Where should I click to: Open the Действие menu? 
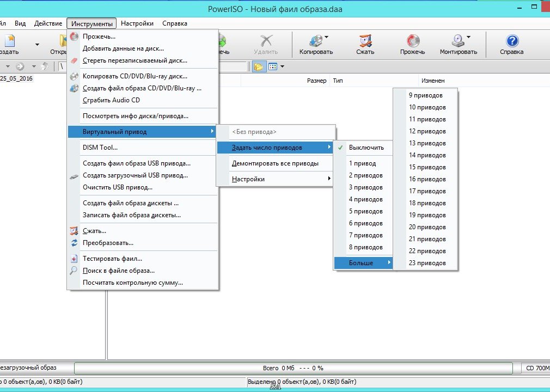pos(48,23)
